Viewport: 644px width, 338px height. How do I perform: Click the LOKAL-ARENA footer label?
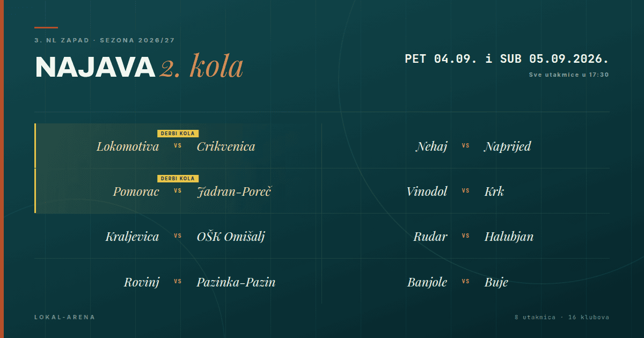pos(64,317)
